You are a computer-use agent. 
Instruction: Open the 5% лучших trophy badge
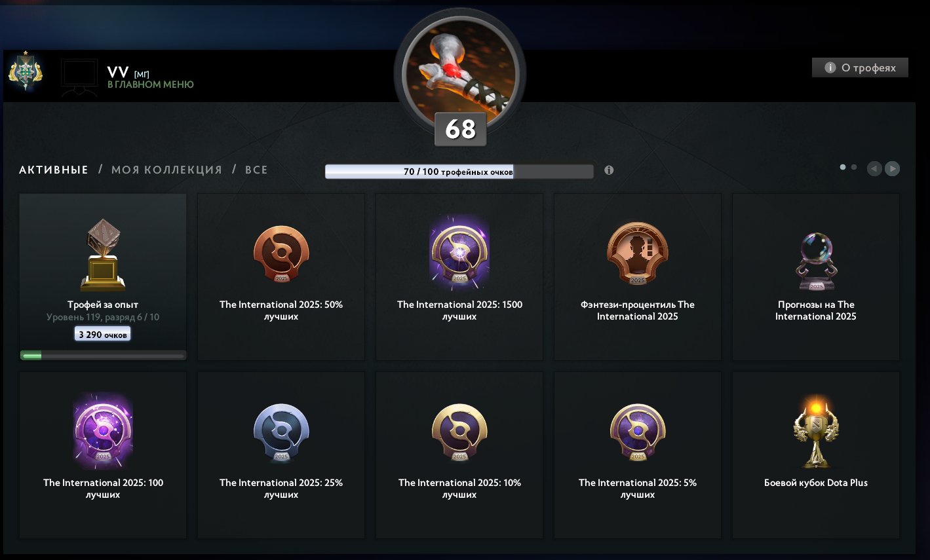tap(638, 432)
